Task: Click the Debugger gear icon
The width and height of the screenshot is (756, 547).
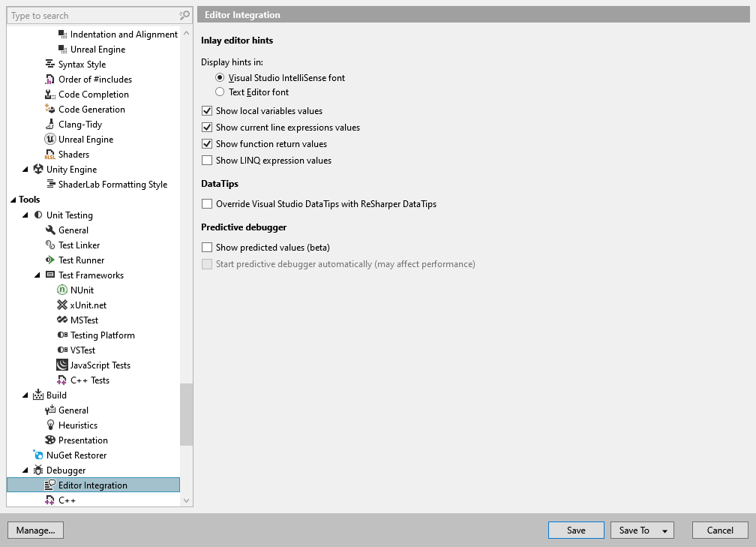Action: 37,470
